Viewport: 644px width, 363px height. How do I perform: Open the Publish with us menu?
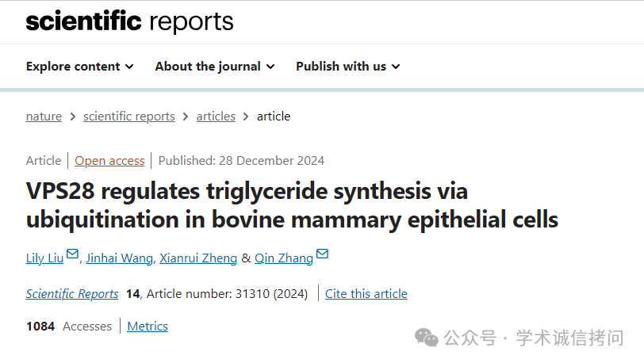[348, 67]
